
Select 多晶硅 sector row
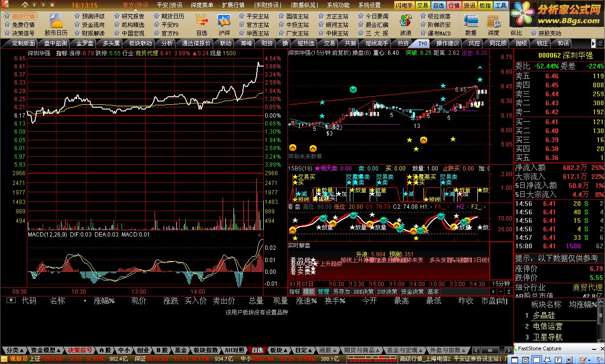pos(544,315)
